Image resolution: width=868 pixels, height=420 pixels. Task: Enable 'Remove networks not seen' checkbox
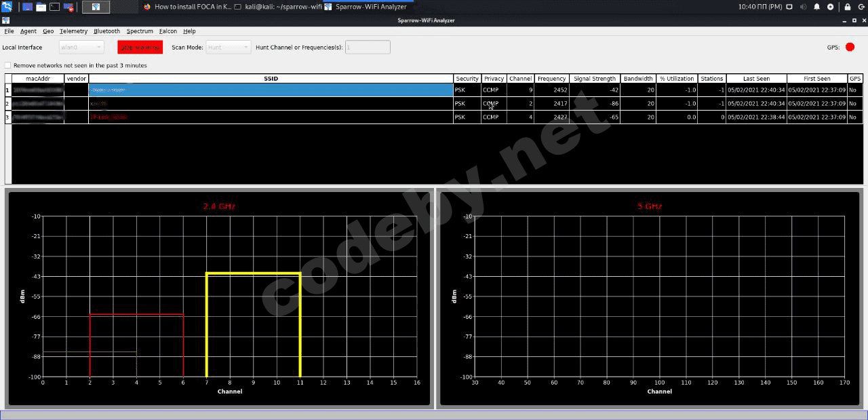coord(8,66)
